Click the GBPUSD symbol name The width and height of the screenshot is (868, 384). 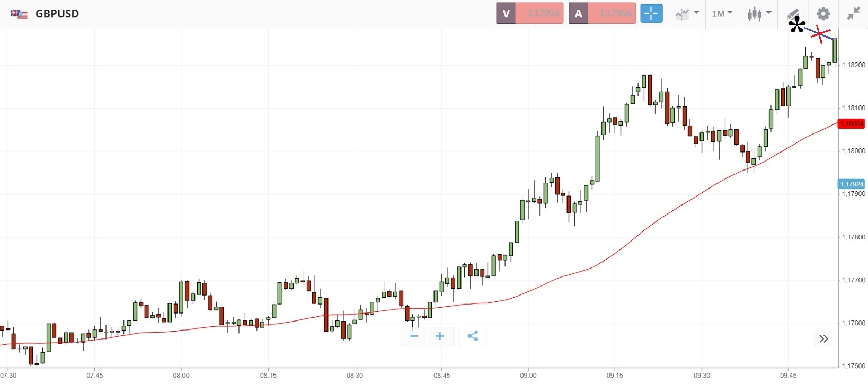click(57, 14)
